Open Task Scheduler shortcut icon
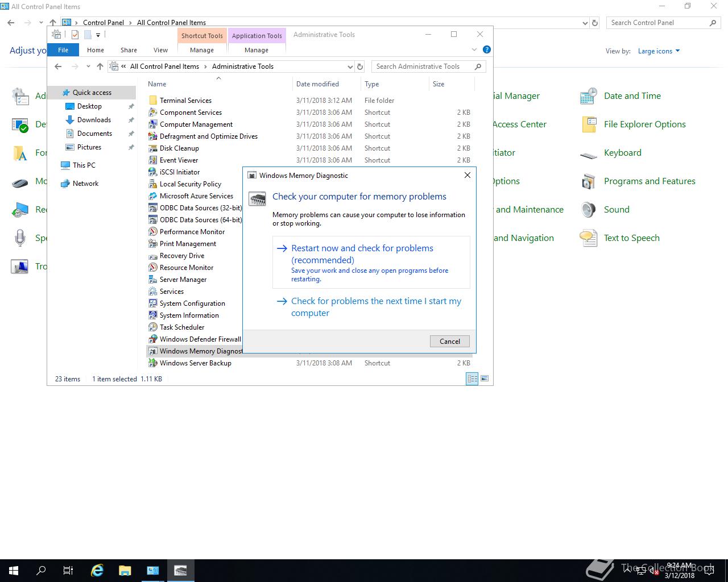The image size is (728, 582). [152, 327]
